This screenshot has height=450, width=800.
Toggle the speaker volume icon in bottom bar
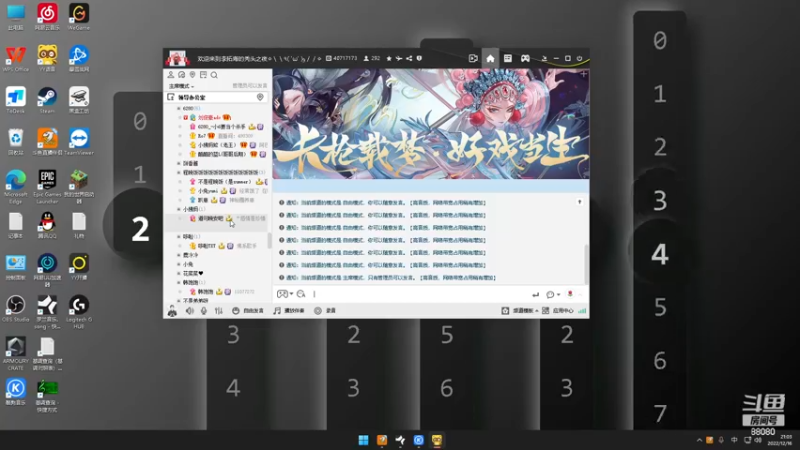[189, 310]
